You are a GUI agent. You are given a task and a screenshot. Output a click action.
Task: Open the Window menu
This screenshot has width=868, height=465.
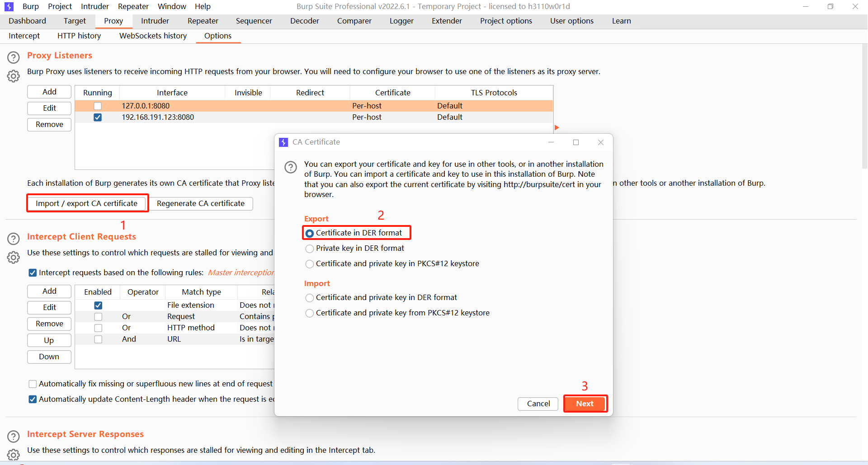(x=172, y=6)
